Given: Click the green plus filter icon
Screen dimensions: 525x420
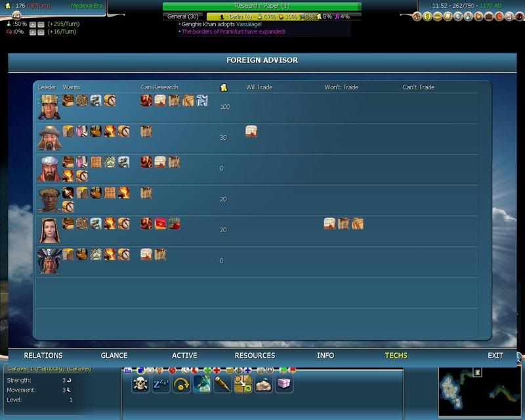Looking at the screenshot, I should pos(207,370).
